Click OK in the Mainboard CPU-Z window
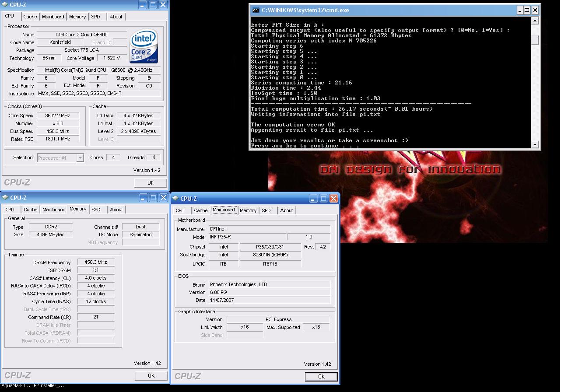Viewport: 561px width, 392px height. click(x=321, y=376)
